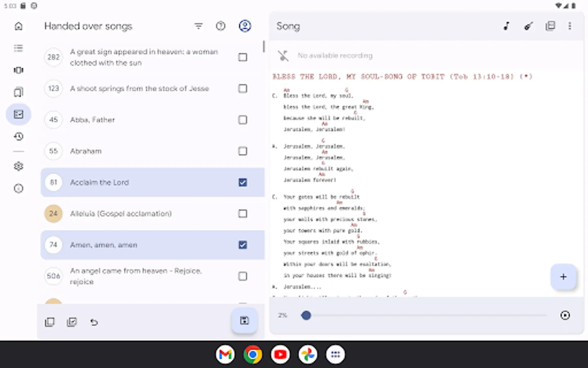Open the user account profile icon
588x368 pixels.
tap(245, 26)
